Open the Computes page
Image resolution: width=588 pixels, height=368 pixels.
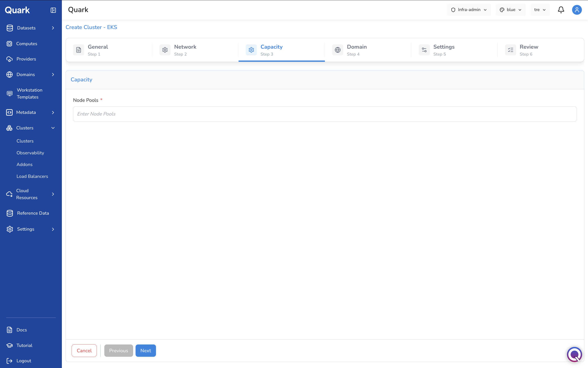(27, 44)
